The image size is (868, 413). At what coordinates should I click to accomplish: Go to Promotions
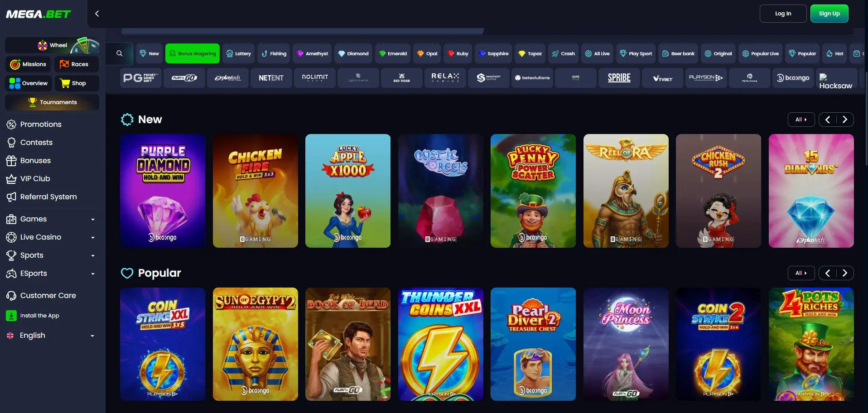tap(41, 124)
